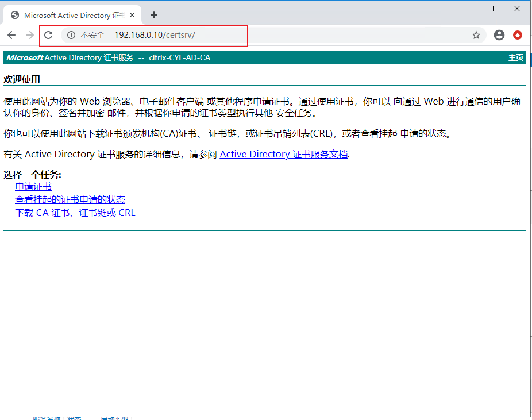Click the red Chrome update icon
The height and width of the screenshot is (420, 532).
tap(518, 35)
